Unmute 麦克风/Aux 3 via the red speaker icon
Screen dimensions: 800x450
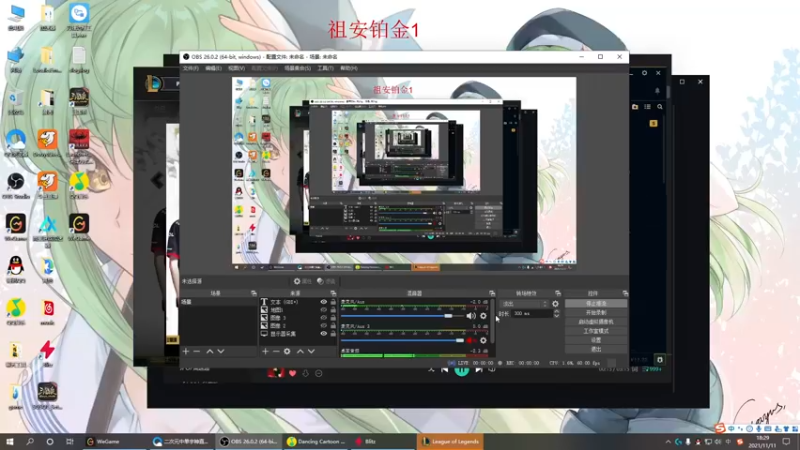(x=470, y=340)
